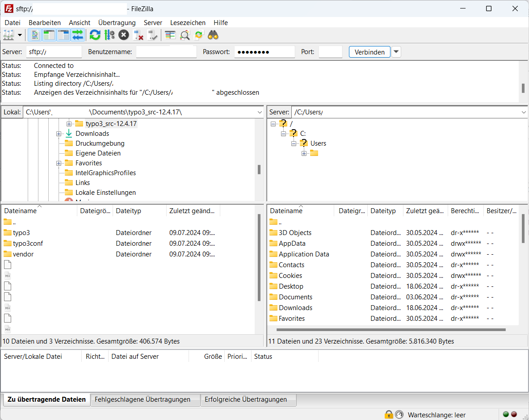Select 3D Objects remote folder
The image size is (529, 420).
point(295,232)
